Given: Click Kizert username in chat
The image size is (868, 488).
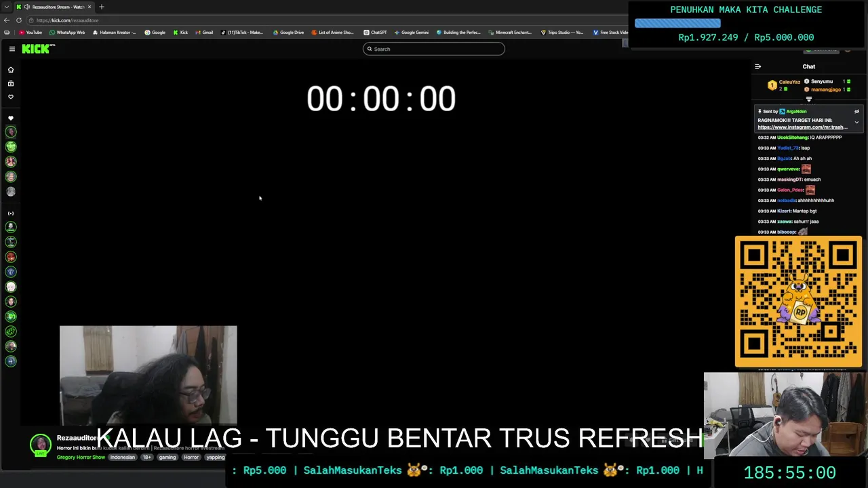Looking at the screenshot, I should 784,211.
